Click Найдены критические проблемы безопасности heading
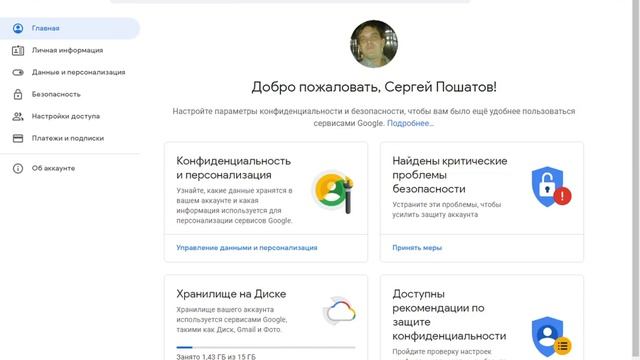This screenshot has height=360, width=640. tap(449, 175)
